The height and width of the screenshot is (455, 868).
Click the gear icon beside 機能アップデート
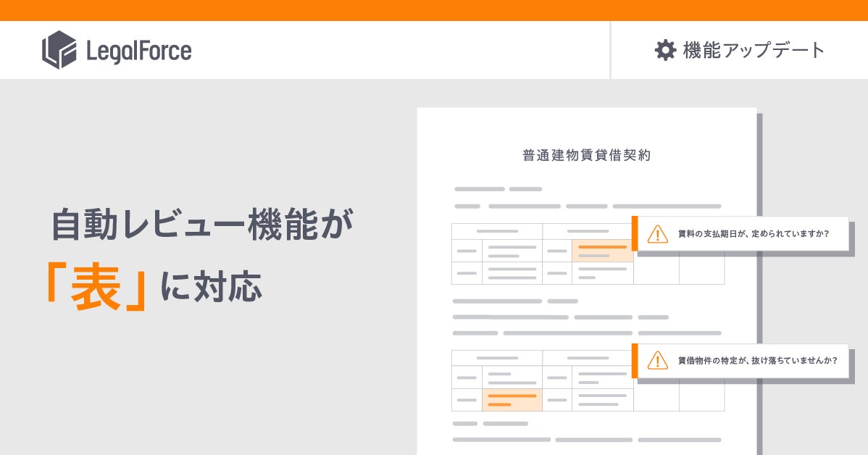click(x=665, y=50)
